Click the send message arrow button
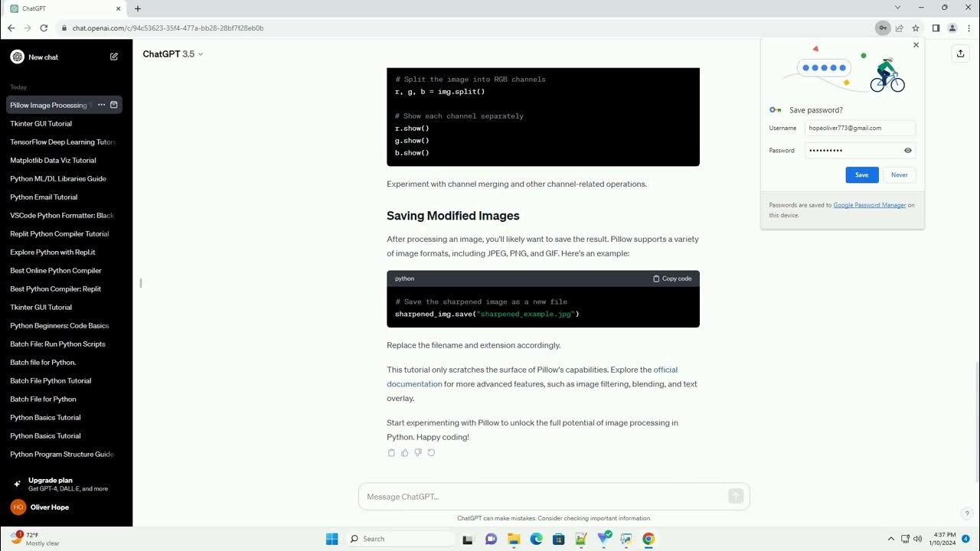980x551 pixels. point(736,497)
